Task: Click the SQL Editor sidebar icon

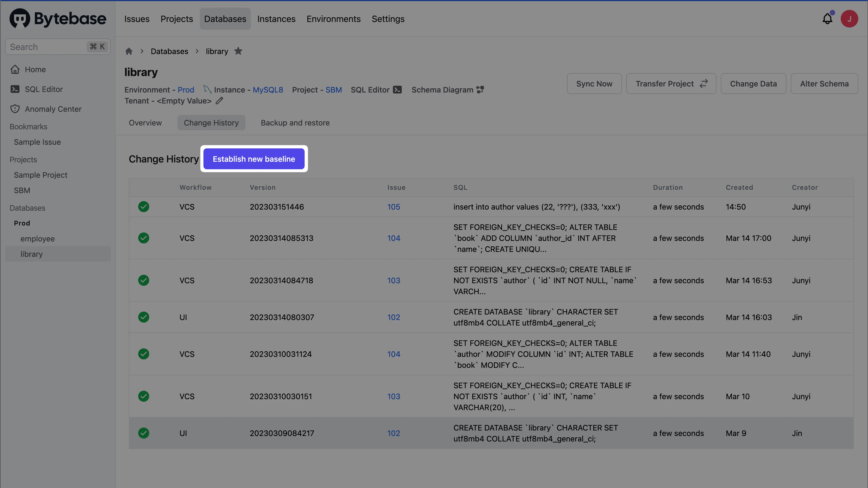Action: point(15,89)
